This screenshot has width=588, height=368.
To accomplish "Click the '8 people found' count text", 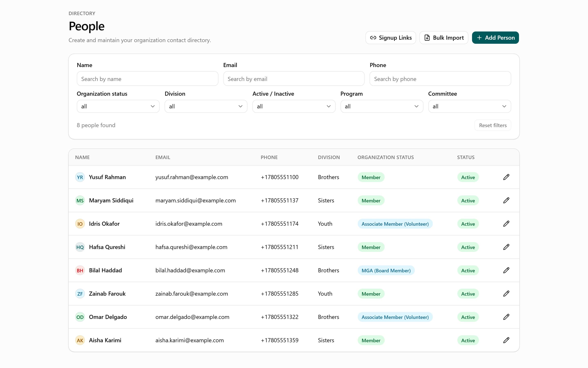I will coord(96,125).
